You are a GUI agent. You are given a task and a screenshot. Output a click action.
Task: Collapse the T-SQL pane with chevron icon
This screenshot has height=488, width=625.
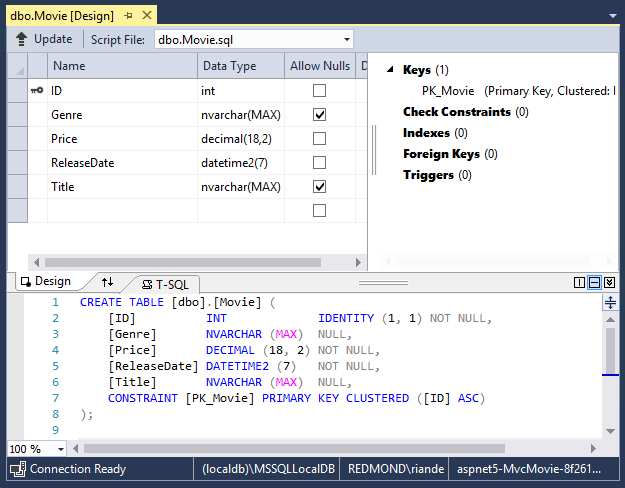point(609,283)
